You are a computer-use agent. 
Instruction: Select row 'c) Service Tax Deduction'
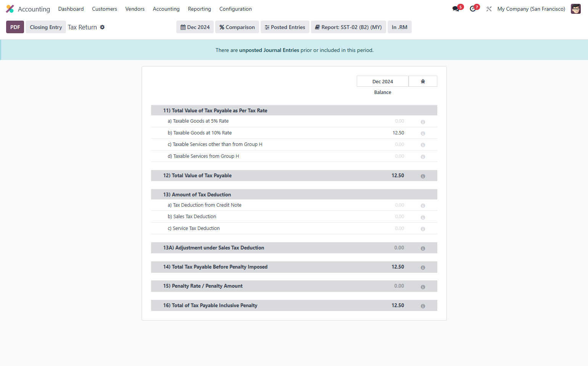(294, 228)
